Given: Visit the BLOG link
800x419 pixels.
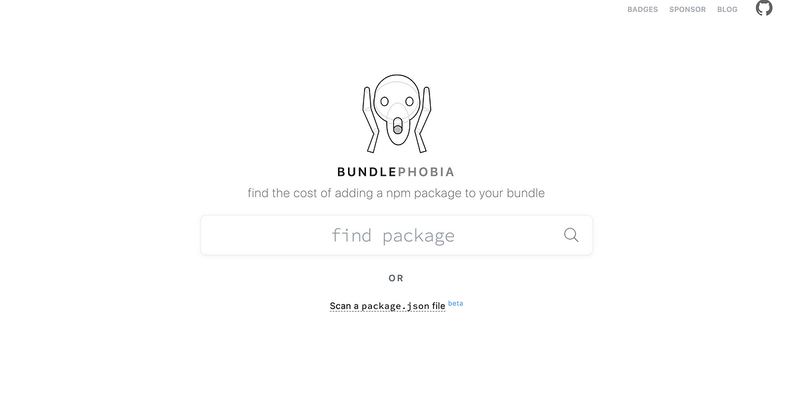Looking at the screenshot, I should pos(727,9).
